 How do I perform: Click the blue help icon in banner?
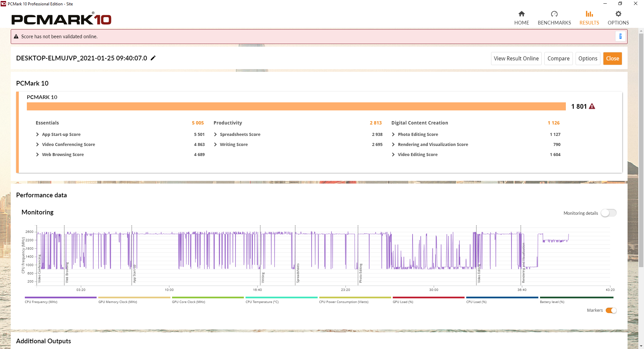pos(620,36)
